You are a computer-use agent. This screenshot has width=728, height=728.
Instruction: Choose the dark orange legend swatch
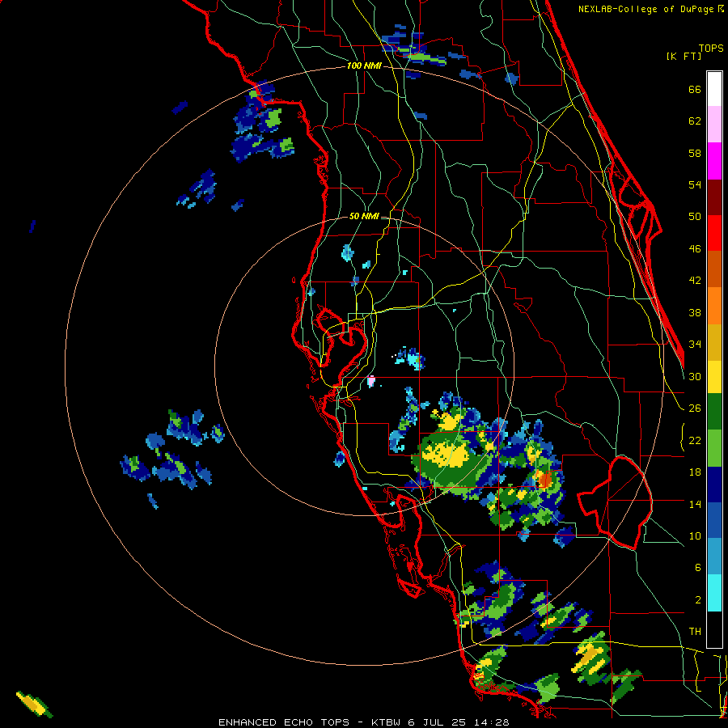(x=714, y=269)
